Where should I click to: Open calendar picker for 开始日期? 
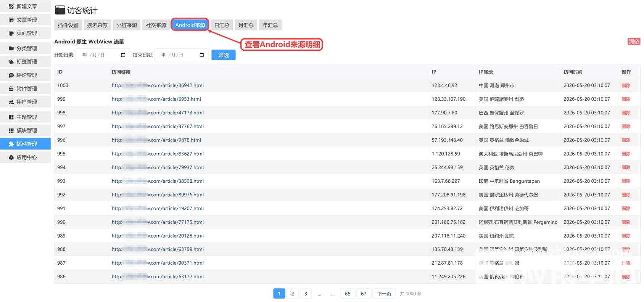click(x=123, y=55)
